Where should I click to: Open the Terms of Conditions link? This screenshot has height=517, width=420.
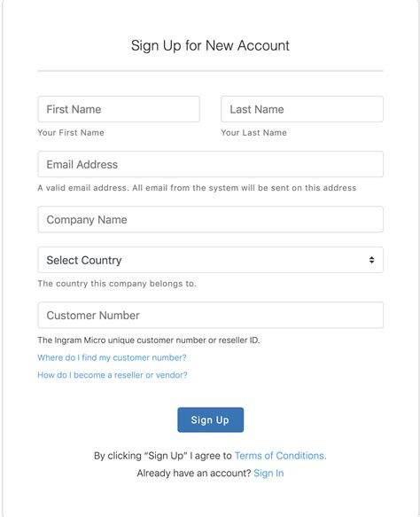280,456
